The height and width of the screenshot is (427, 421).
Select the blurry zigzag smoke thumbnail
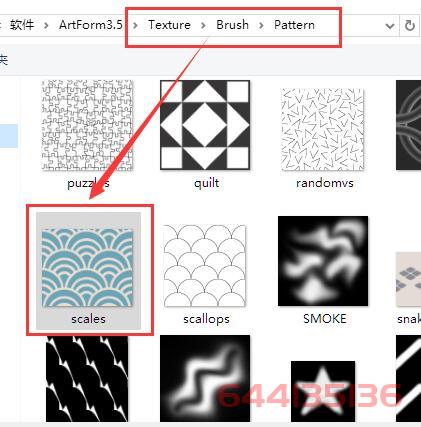(205, 378)
